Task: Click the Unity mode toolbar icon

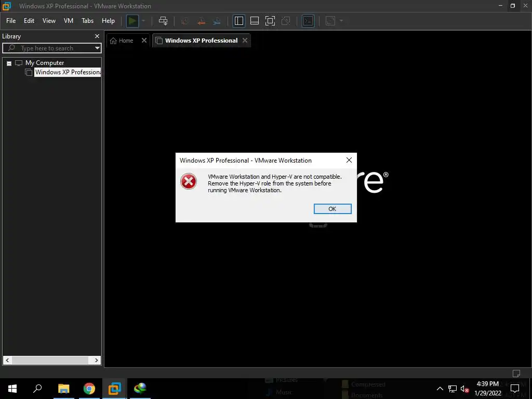Action: click(286, 21)
